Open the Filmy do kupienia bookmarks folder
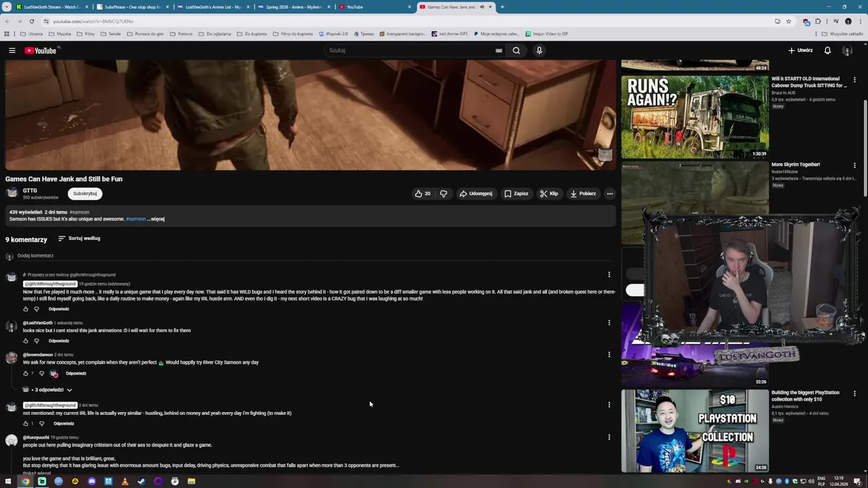This screenshot has width=868, height=488. click(x=293, y=34)
